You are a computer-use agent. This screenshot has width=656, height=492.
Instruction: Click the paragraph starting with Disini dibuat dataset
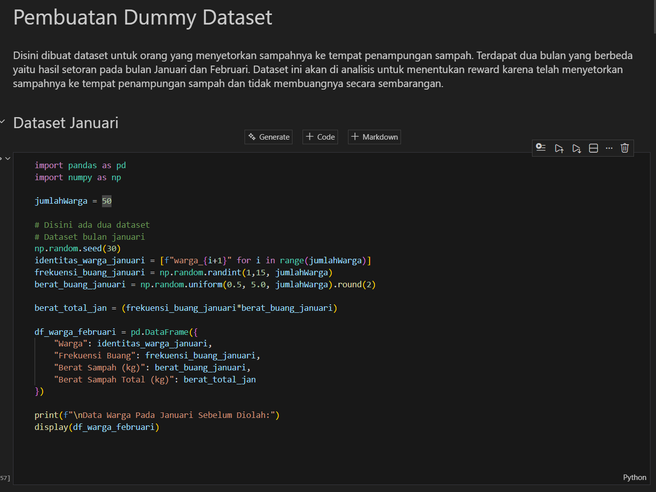[323, 69]
